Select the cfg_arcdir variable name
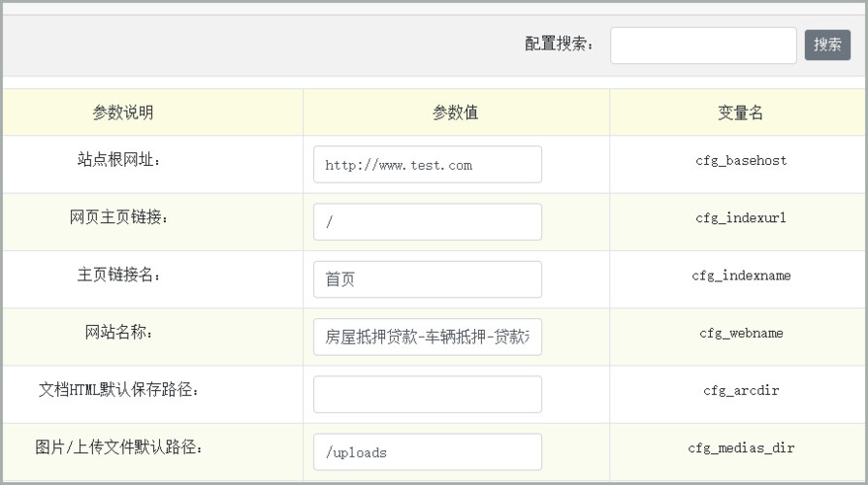The height and width of the screenshot is (485, 868). (x=741, y=391)
